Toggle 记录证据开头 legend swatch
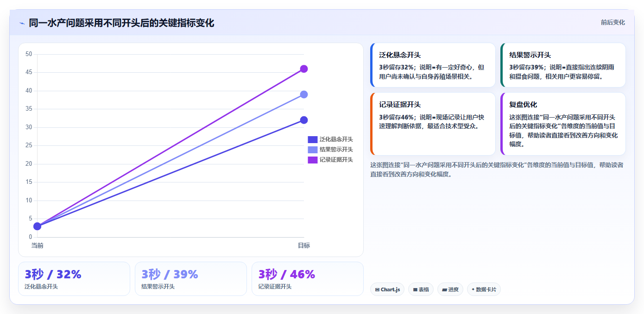Image resolution: width=644 pixels, height=314 pixels. click(x=312, y=160)
